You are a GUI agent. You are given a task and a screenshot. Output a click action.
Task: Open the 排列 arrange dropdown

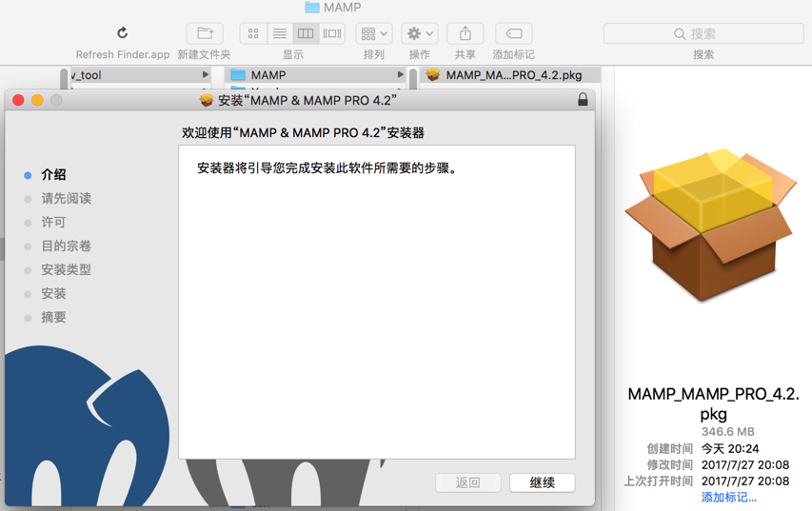point(374,33)
